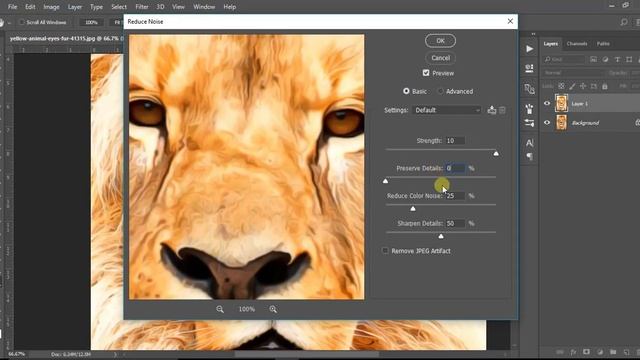Select the Layers tab
This screenshot has height=360, width=640.
pyautogui.click(x=551, y=44)
